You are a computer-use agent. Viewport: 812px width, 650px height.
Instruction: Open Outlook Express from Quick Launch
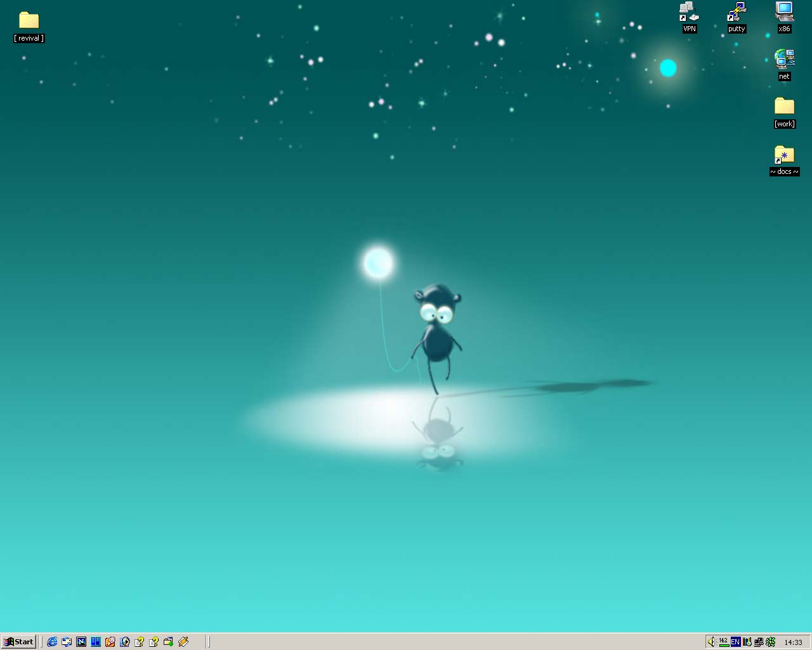(67, 642)
